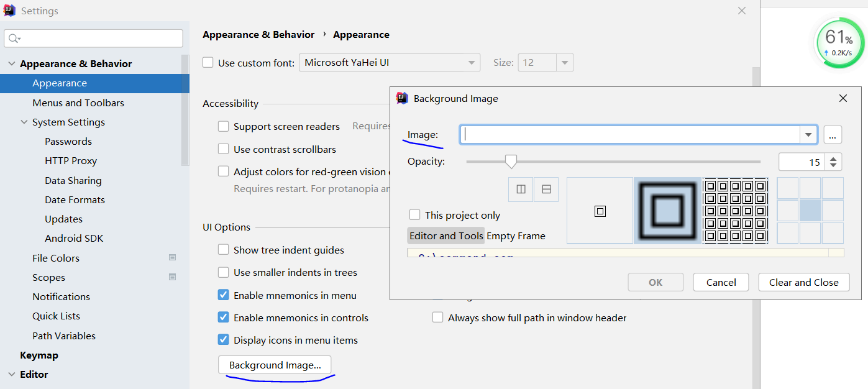Uncheck Display icons in menu items
This screenshot has height=389, width=868.
point(224,340)
